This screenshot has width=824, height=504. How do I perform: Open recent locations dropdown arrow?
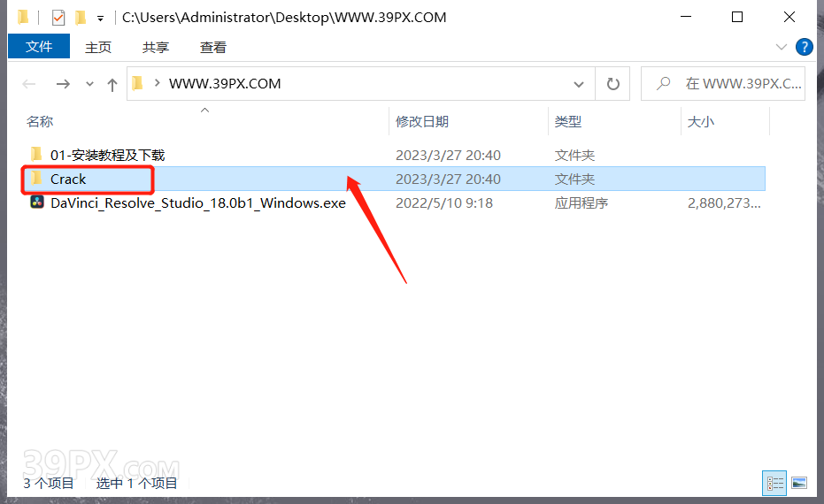click(x=90, y=84)
